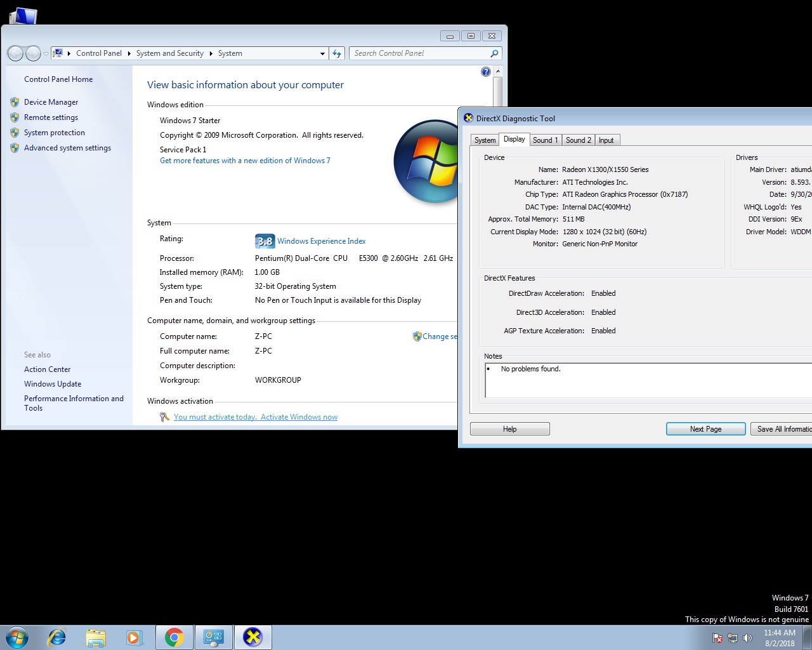Expand arrow after System and Security breadcrumb

pyautogui.click(x=211, y=53)
